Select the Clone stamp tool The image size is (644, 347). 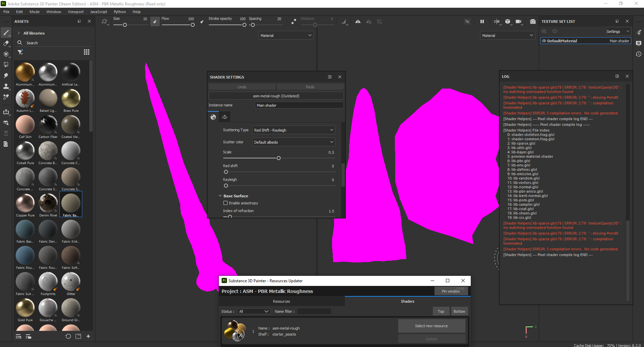[6, 86]
